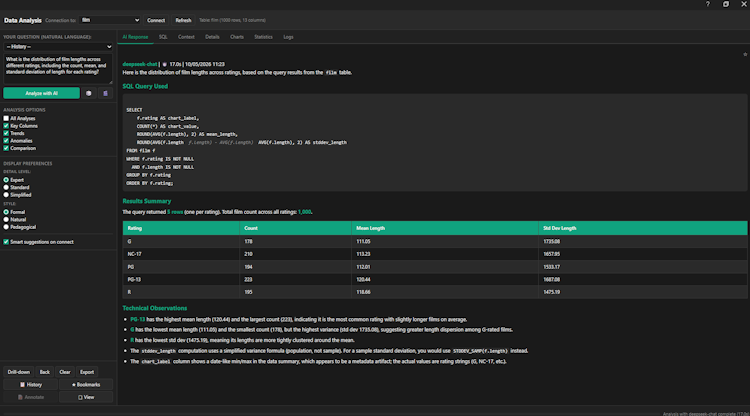This screenshot has width=750, height=416.
Task: Click the Rating column header
Action: click(x=181, y=228)
